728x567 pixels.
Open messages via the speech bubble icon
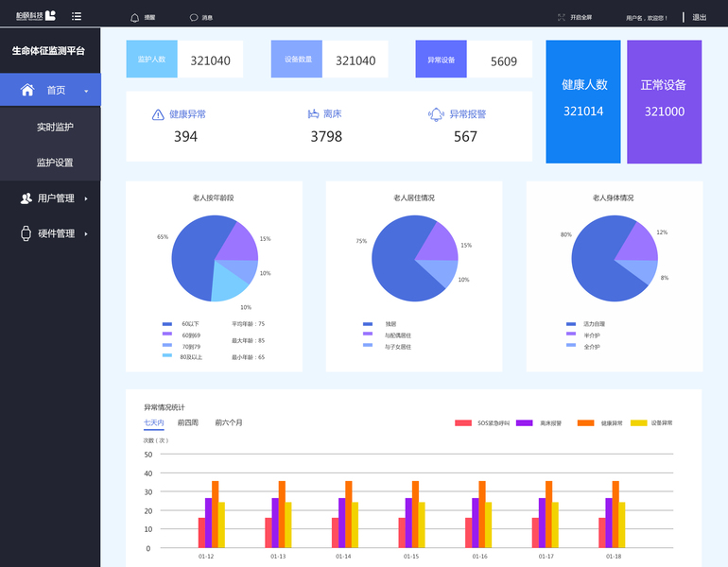click(194, 18)
